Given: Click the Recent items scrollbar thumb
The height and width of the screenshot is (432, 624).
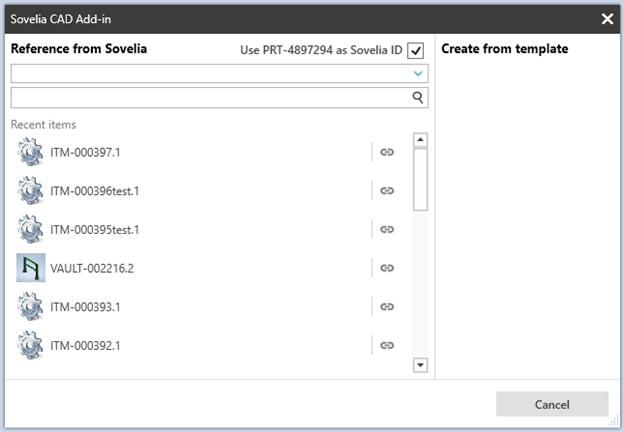Looking at the screenshot, I should click(x=420, y=179).
